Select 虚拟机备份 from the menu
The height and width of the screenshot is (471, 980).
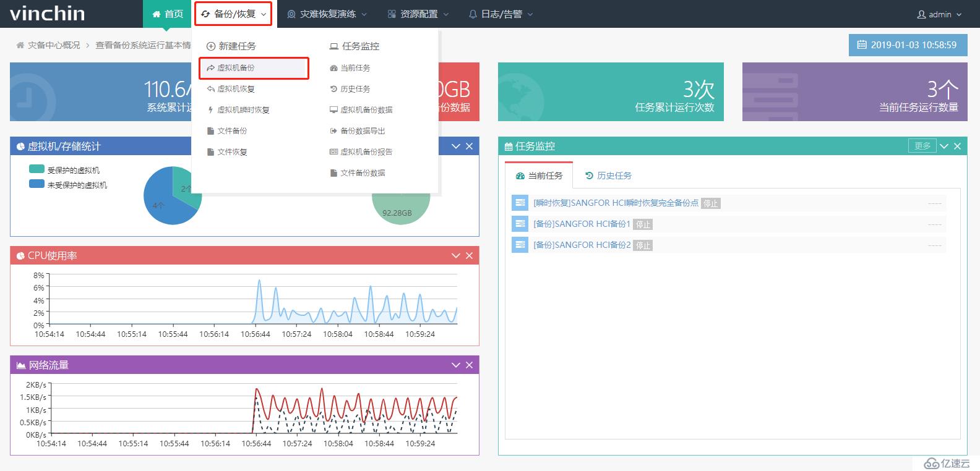click(254, 68)
